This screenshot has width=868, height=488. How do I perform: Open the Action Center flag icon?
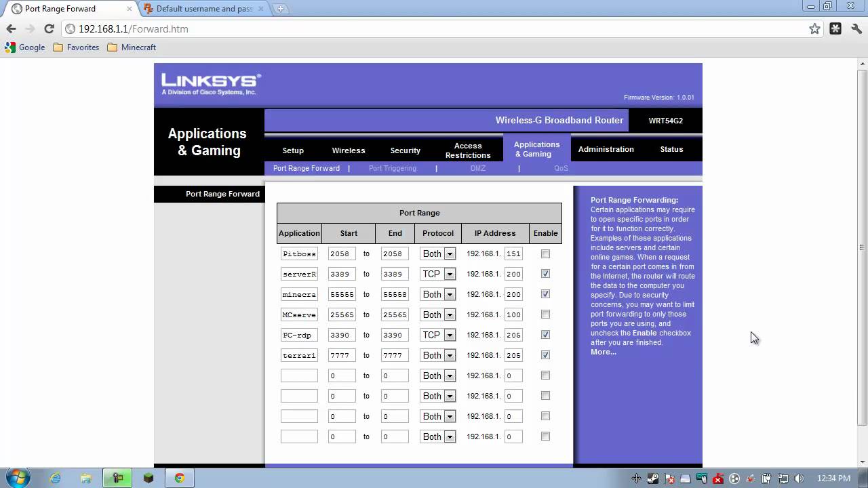(669, 479)
